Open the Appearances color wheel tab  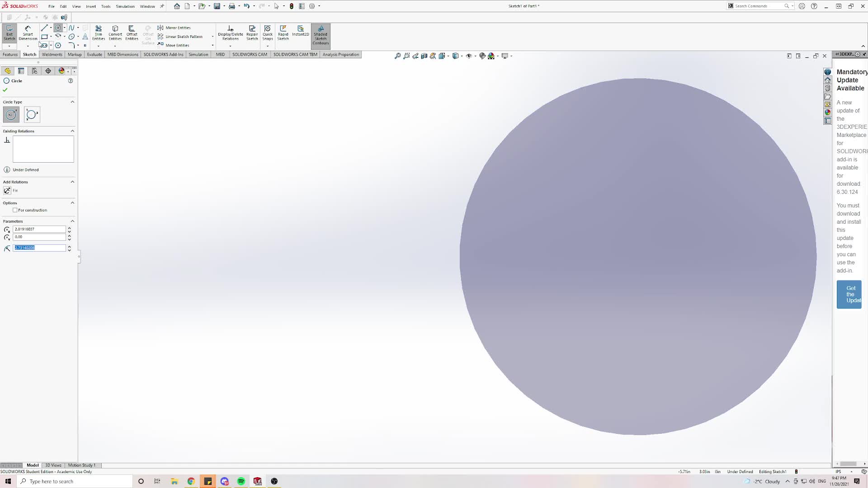(x=62, y=71)
